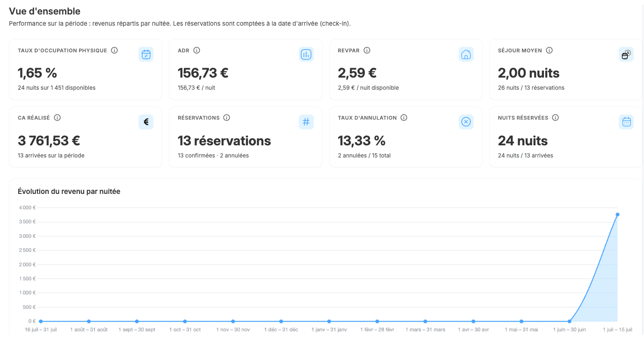Click the calendar icon in Nuits réservées card
The height and width of the screenshot is (343, 644).
(x=626, y=122)
